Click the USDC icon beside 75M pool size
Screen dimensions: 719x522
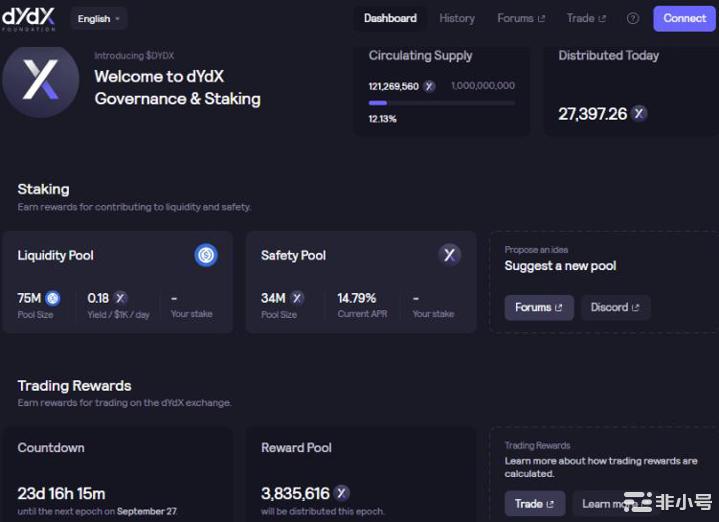coord(53,298)
